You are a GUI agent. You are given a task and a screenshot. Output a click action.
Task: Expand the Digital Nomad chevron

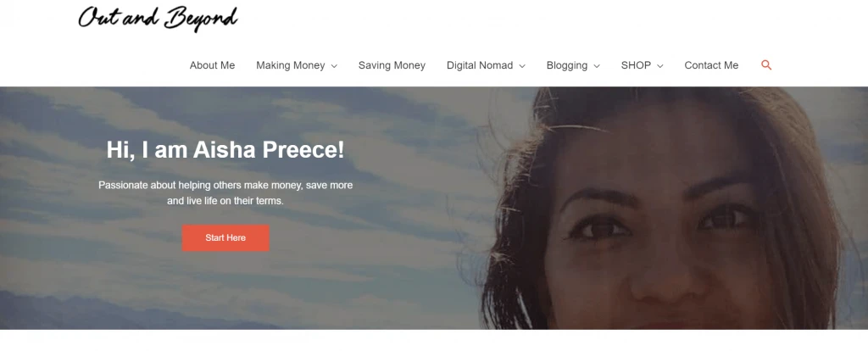[522, 66]
